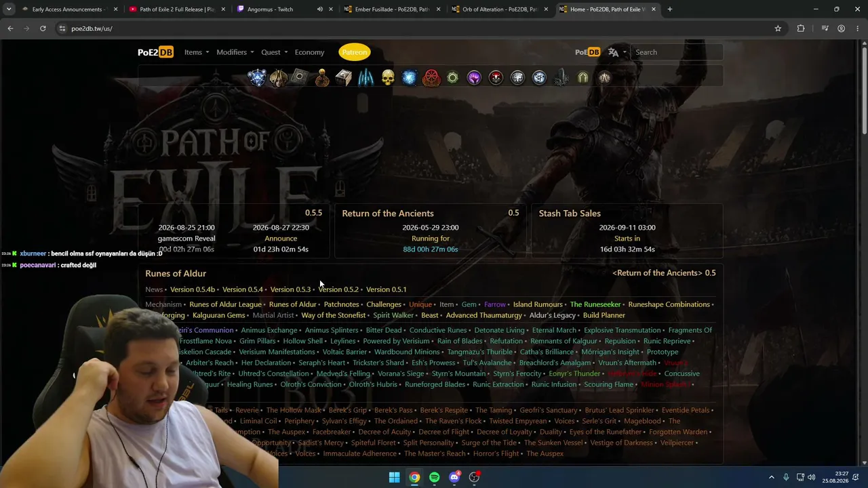Open the language selector dropdown

coord(616,52)
